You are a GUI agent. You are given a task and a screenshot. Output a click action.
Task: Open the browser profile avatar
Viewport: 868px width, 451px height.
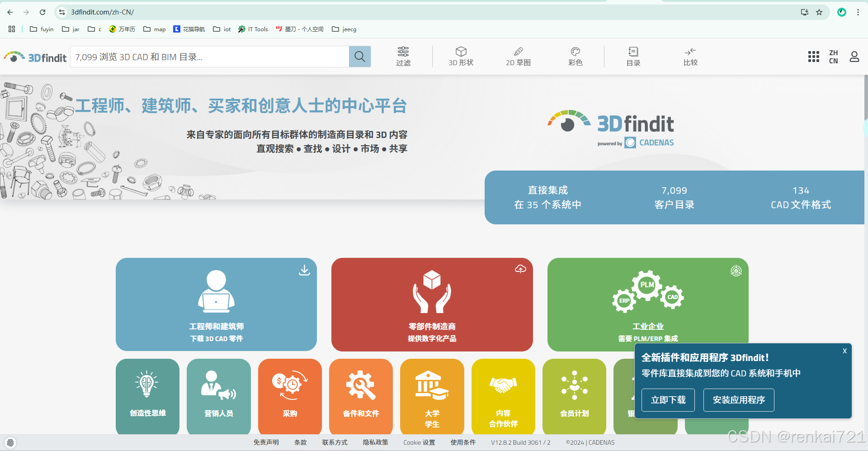(842, 12)
